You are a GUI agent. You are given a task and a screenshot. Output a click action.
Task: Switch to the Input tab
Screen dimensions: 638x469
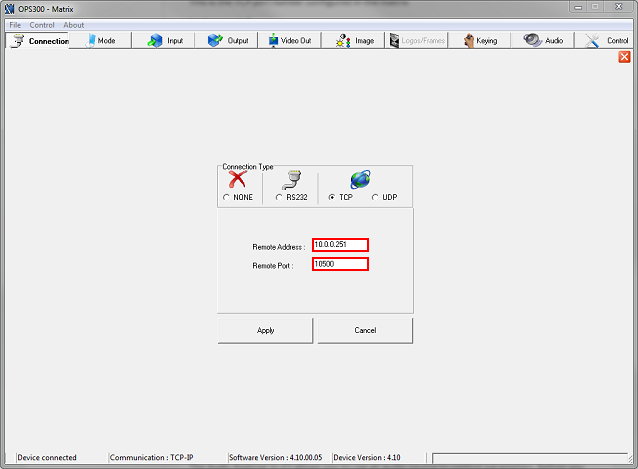pyautogui.click(x=165, y=41)
